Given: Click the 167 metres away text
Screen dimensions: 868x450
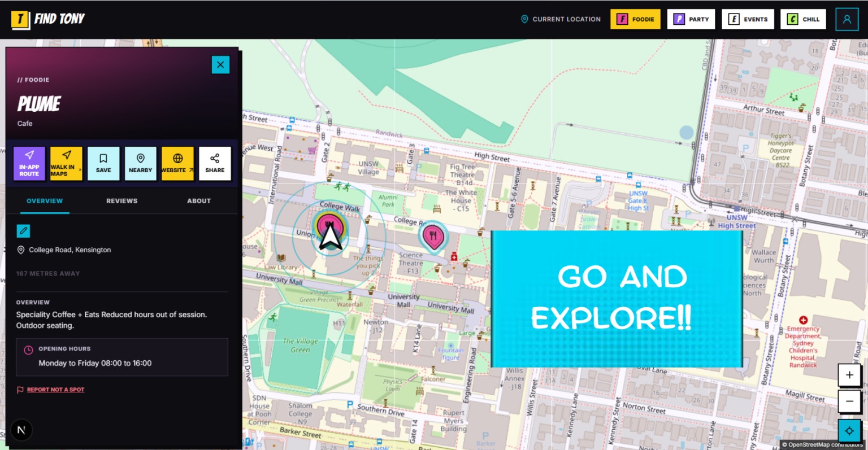Looking at the screenshot, I should click(x=48, y=273).
